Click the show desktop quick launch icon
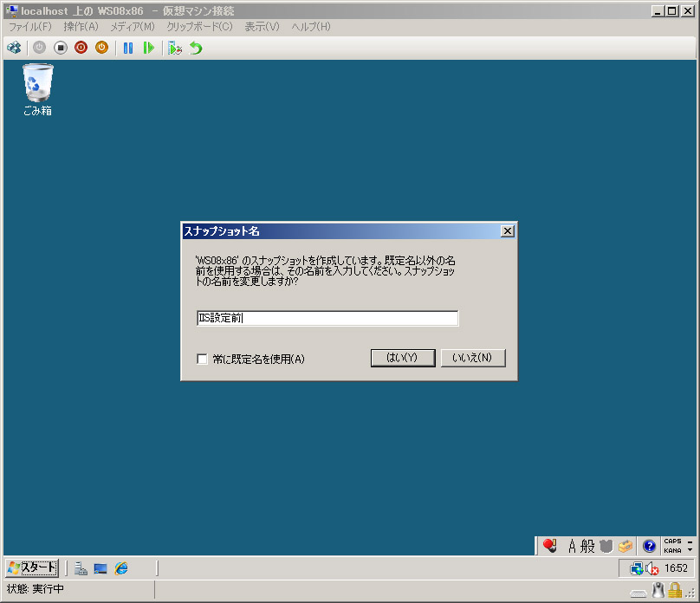Viewport: 700px width, 603px height. pyautogui.click(x=100, y=568)
